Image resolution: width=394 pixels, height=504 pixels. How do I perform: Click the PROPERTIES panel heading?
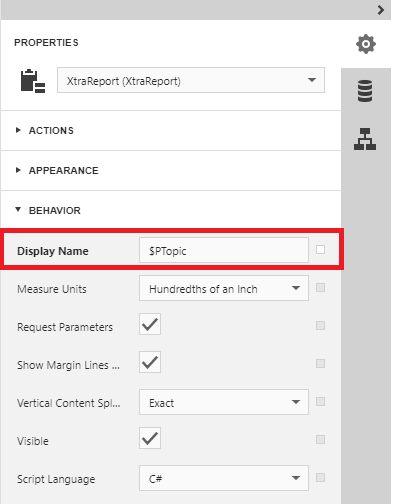pos(46,43)
